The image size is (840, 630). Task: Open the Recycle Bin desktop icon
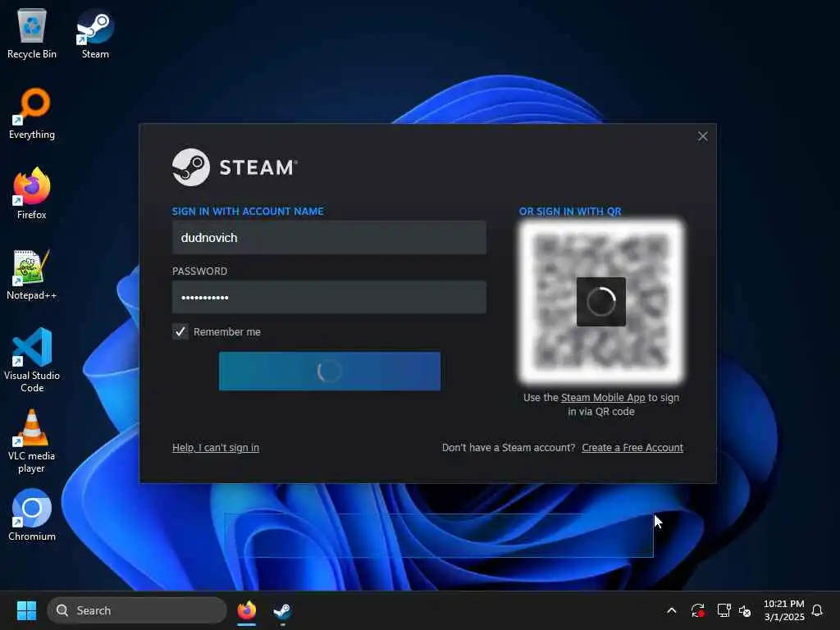[32, 33]
